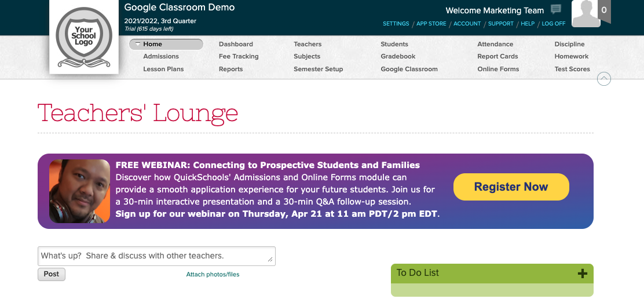Click the school logo shield
This screenshot has width=644, height=306.
(84, 37)
